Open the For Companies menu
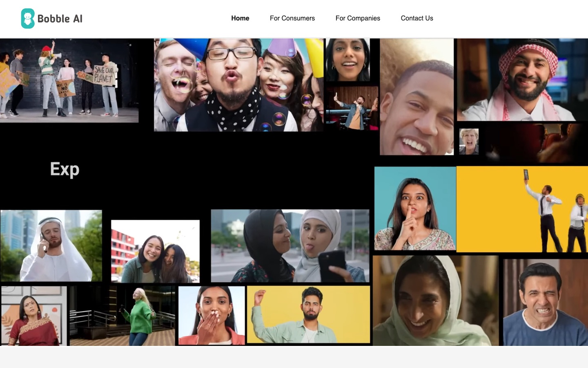This screenshot has width=588, height=368. click(x=358, y=18)
